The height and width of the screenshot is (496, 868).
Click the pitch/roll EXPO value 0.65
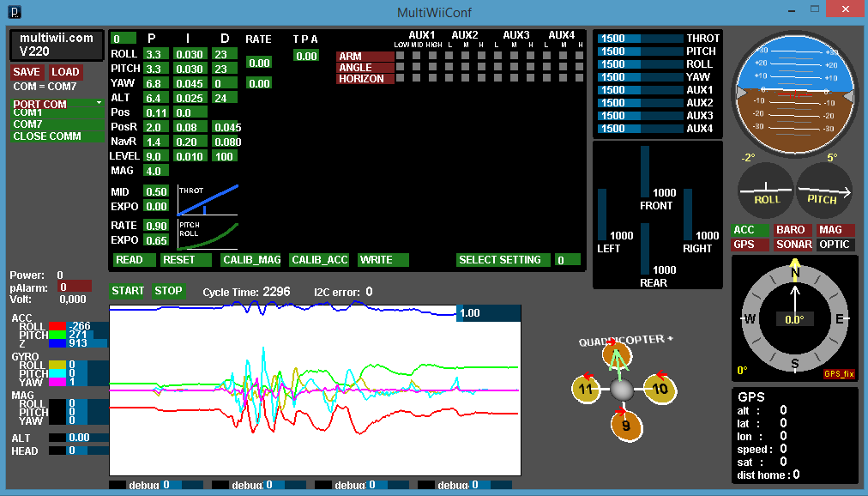[x=155, y=240]
